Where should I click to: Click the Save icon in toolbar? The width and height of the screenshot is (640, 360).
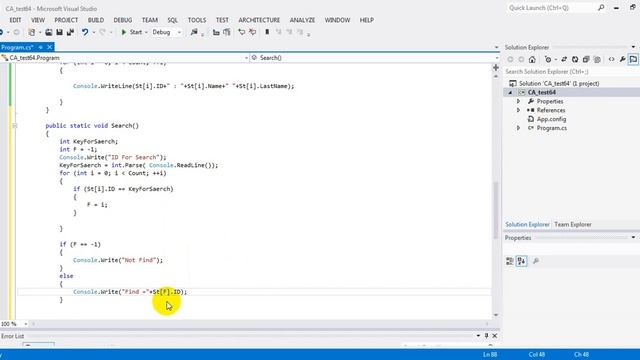tap(60, 32)
